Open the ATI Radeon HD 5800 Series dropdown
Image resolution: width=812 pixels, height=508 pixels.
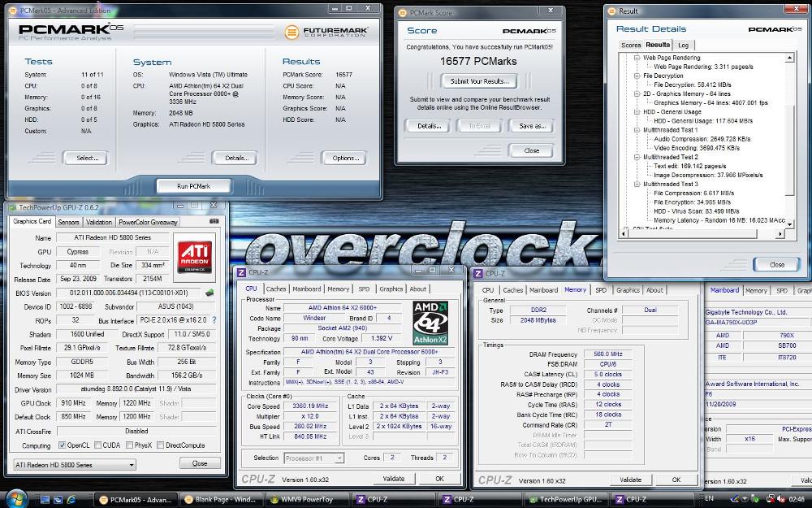[75, 464]
